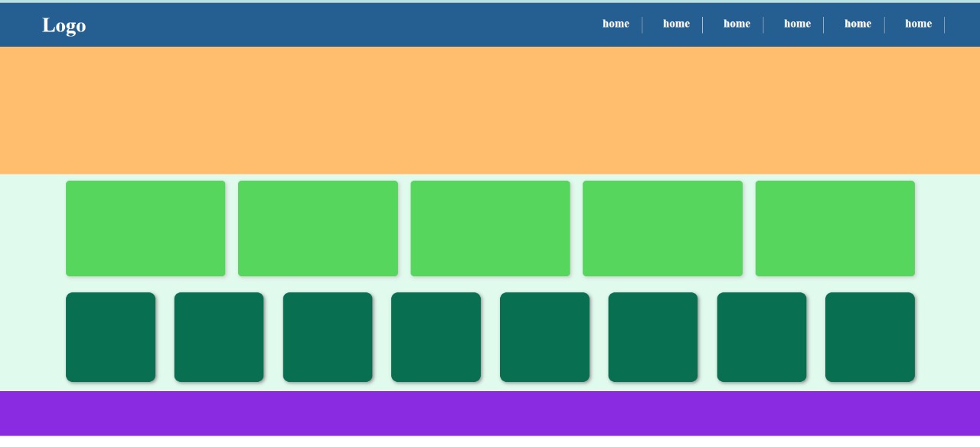Viewport: 980px width, 447px height.
Task: Open the last light green card
Action: [835, 228]
